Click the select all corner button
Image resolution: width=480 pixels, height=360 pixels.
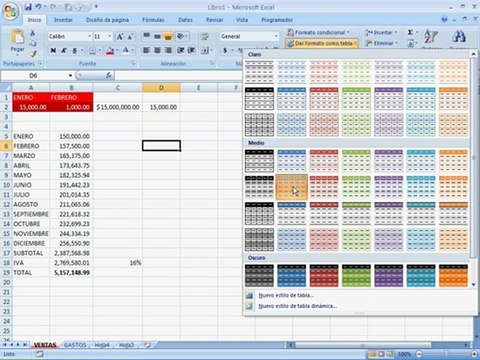point(6,88)
